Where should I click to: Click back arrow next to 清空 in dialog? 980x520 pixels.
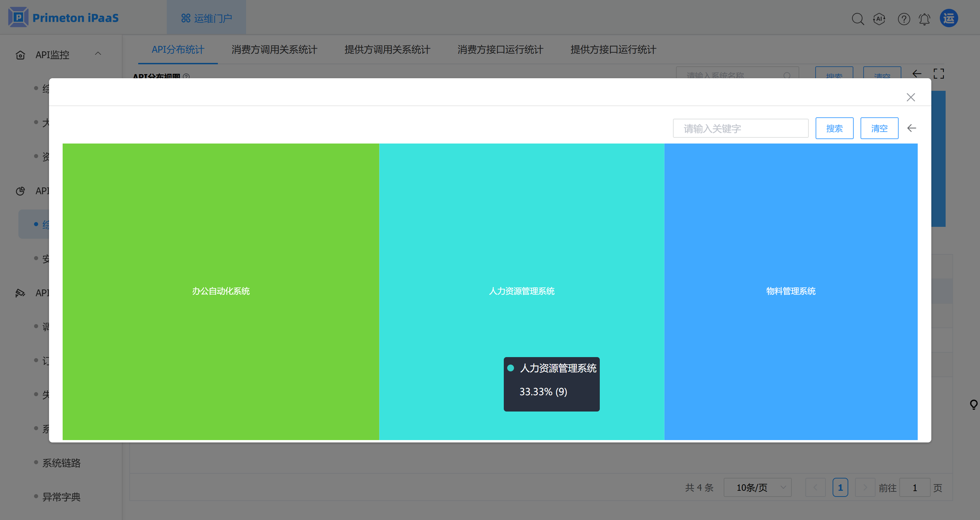[912, 129]
